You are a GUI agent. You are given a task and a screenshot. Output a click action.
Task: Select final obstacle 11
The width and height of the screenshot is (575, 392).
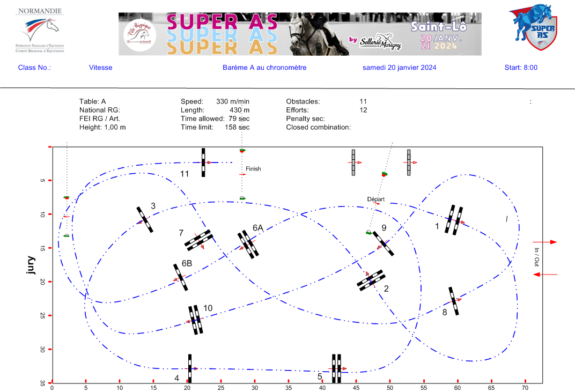tap(203, 162)
